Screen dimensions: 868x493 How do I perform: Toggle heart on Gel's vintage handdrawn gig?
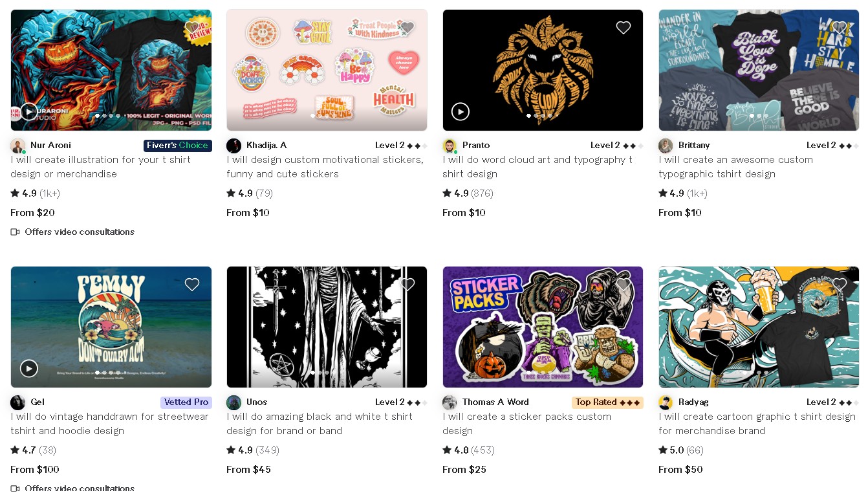pyautogui.click(x=192, y=285)
